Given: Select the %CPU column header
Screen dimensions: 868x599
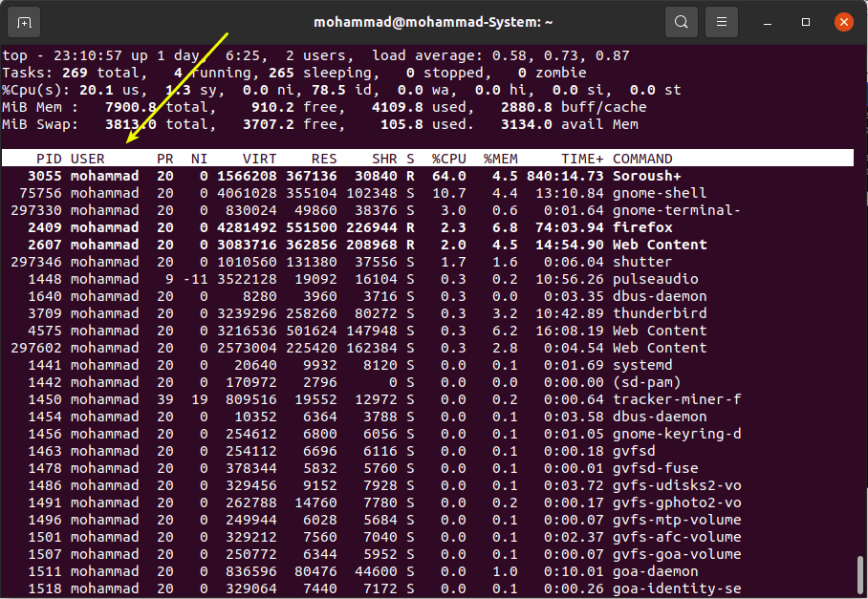Looking at the screenshot, I should click(448, 159).
